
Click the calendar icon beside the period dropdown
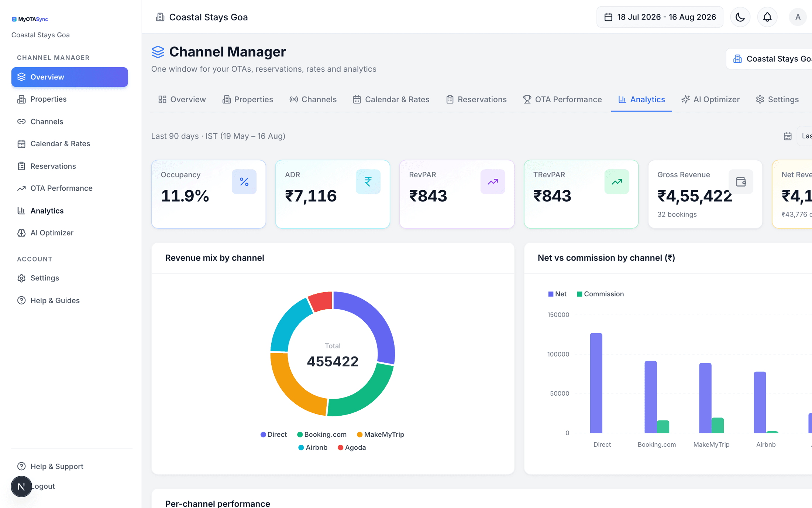point(788,136)
